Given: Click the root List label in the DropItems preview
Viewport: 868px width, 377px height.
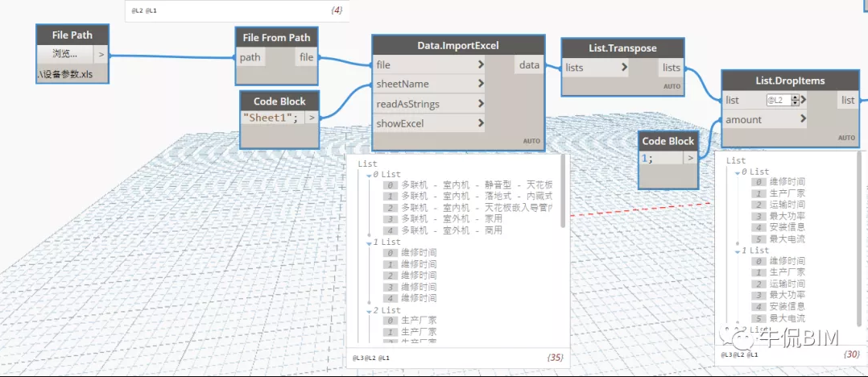Looking at the screenshot, I should tap(736, 160).
